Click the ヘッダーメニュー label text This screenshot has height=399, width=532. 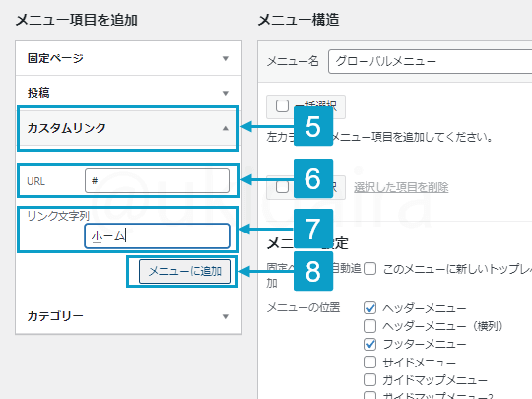click(424, 308)
